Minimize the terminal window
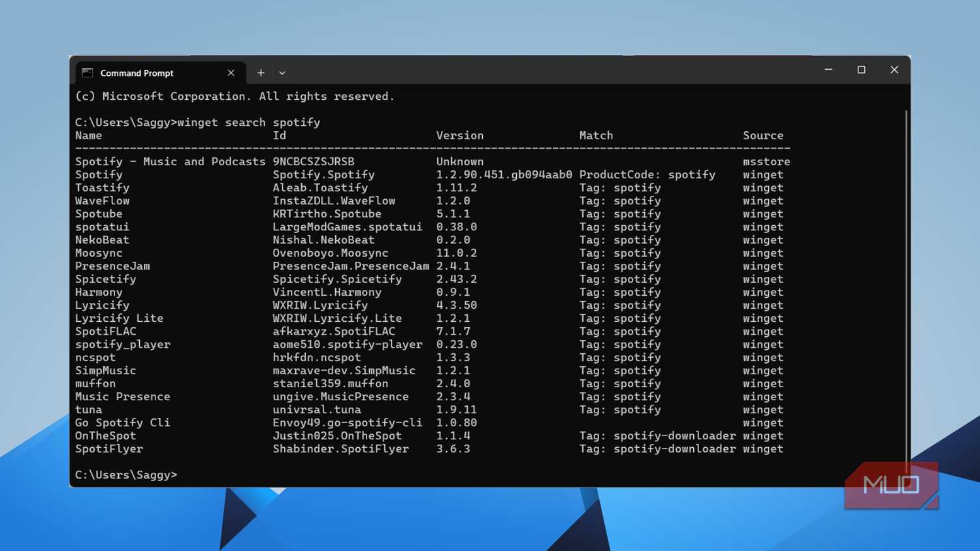 [828, 70]
